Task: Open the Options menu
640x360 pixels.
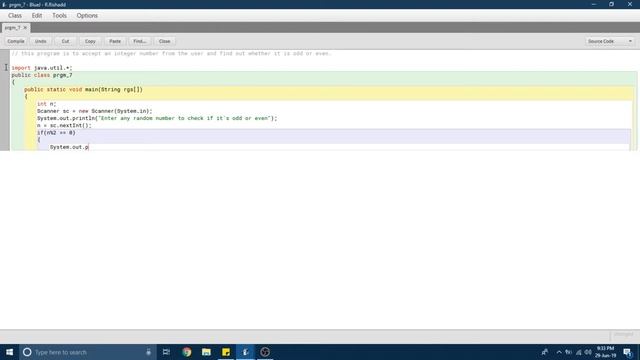Action: click(87, 16)
